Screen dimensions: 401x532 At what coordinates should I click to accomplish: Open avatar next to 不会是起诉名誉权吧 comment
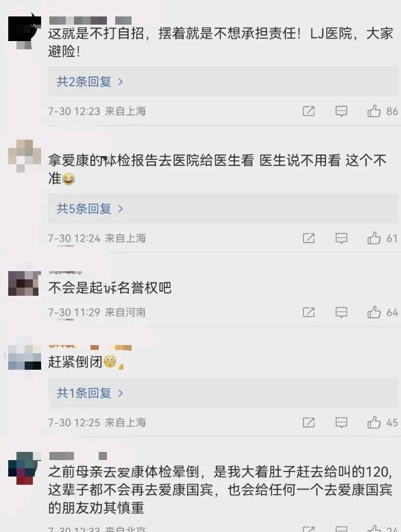tap(25, 283)
